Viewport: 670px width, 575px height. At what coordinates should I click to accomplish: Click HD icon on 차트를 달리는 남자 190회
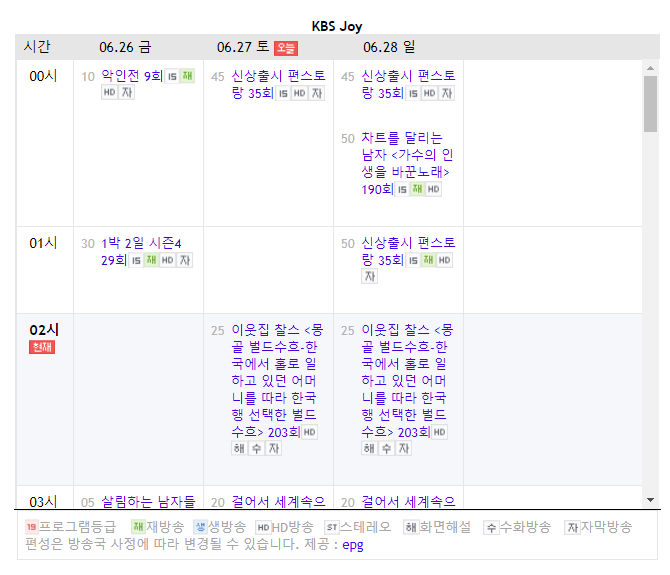433,189
